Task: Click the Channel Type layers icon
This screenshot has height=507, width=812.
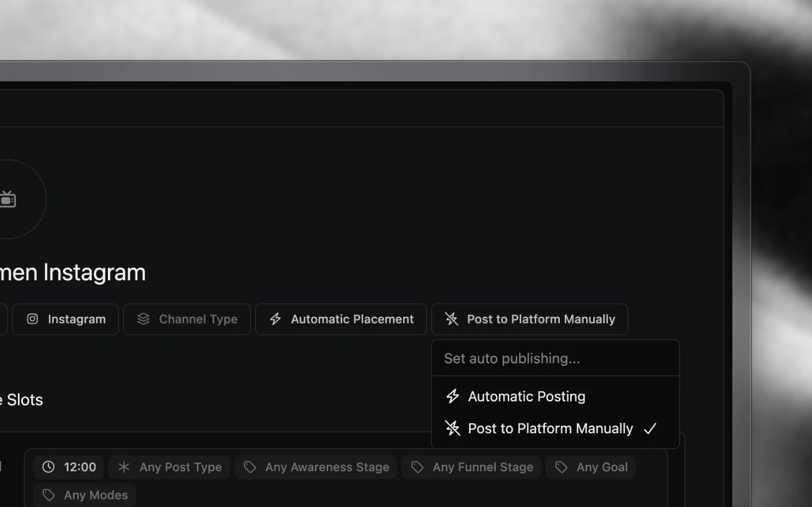Action: [143, 319]
